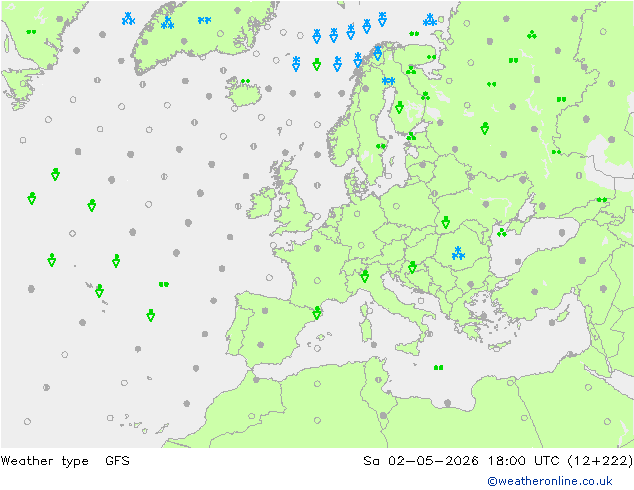Select green drizzle symbol over central Sweden
Viewport: 634px width, 490px height.
381,146
